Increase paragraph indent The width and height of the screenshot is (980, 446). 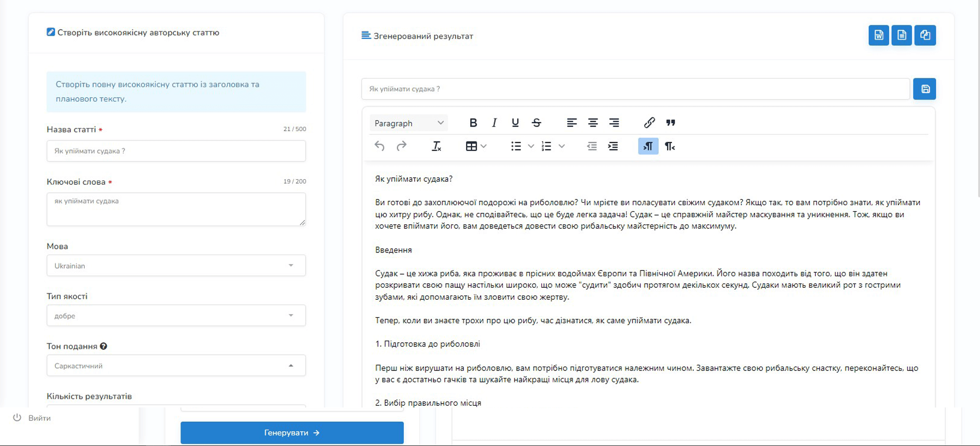pos(613,146)
